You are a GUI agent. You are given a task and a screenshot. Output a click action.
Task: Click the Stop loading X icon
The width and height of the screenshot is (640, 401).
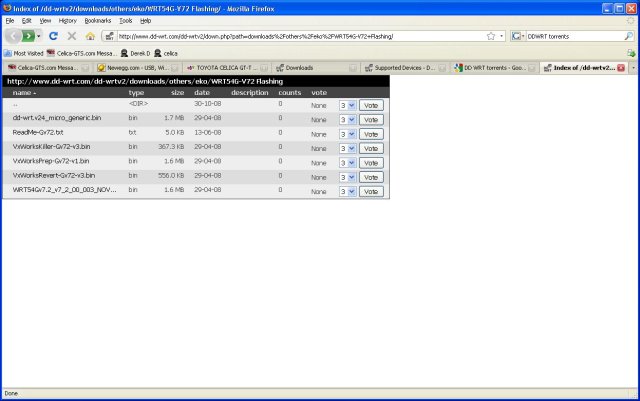[x=71, y=36]
